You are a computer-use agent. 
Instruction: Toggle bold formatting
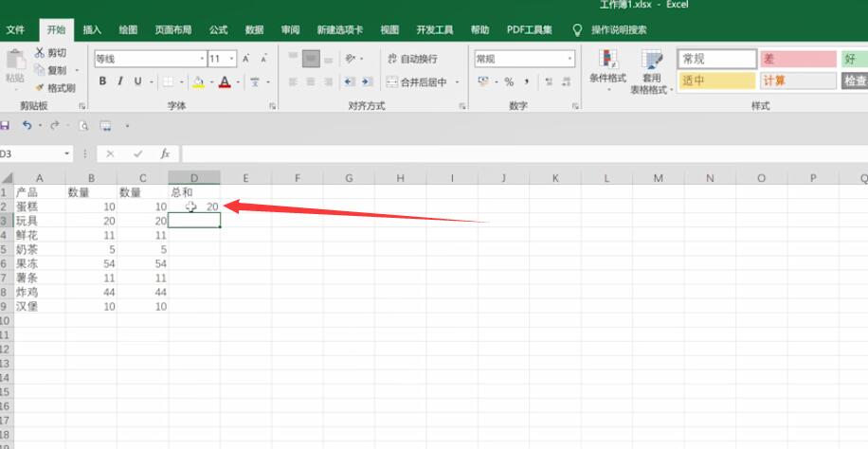click(x=102, y=81)
